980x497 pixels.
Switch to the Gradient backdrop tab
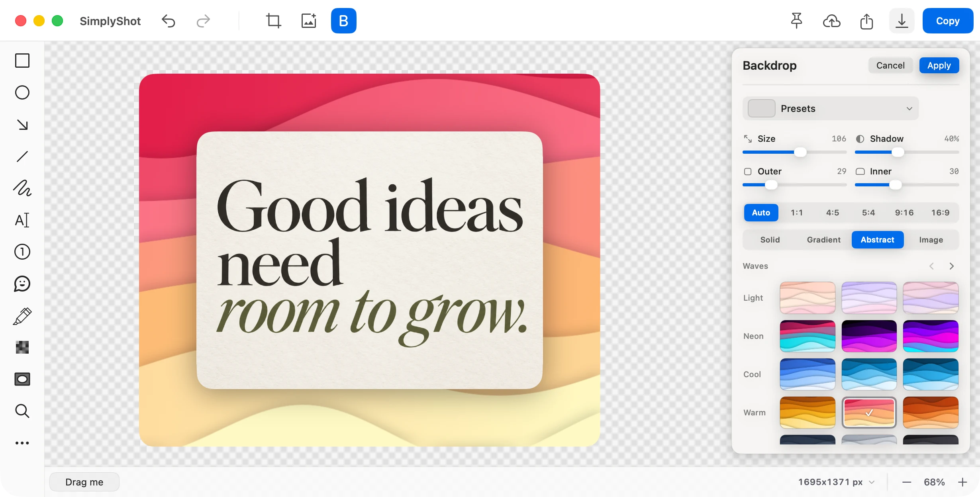click(823, 240)
